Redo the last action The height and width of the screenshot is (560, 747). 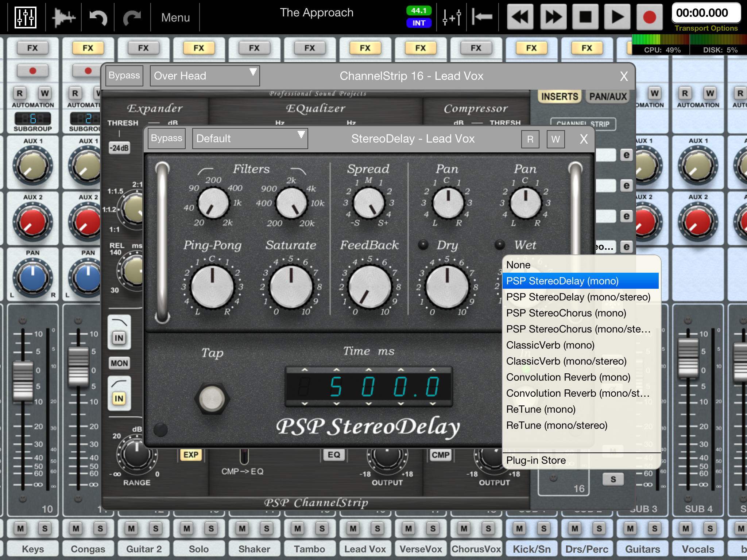point(132,17)
